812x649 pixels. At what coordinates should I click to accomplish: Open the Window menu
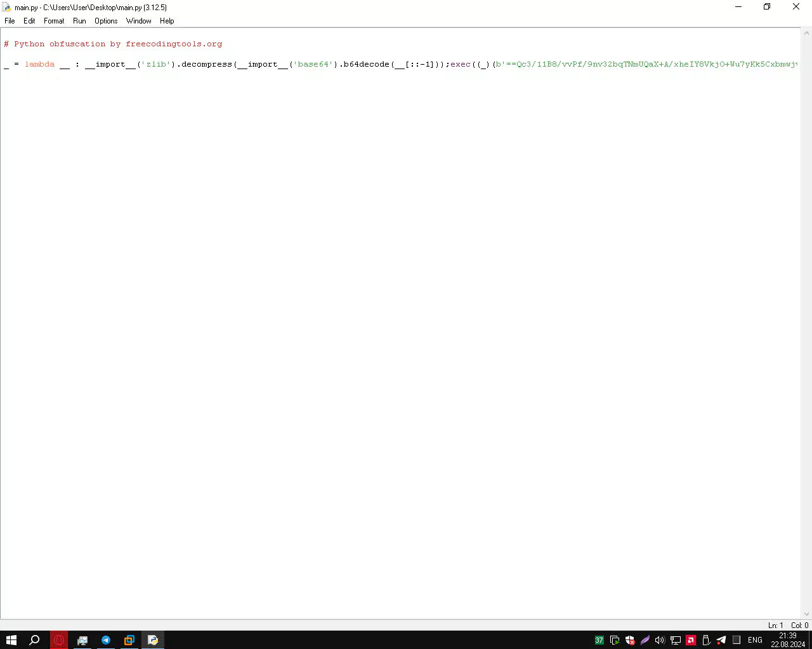click(138, 21)
